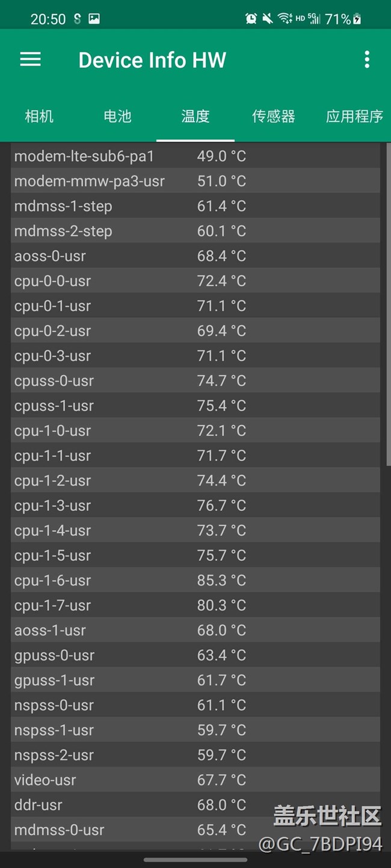
Task: Tap the bottom navigation gesture handle
Action: 195,860
